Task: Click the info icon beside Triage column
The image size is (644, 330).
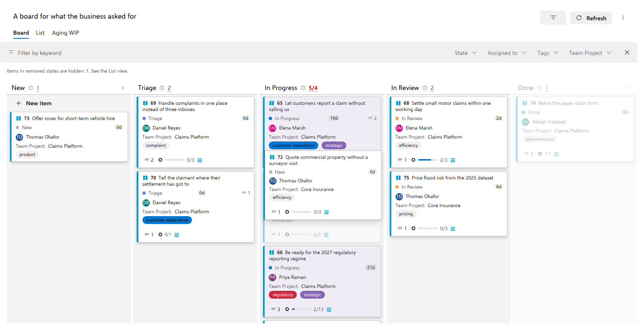Action: (x=162, y=88)
